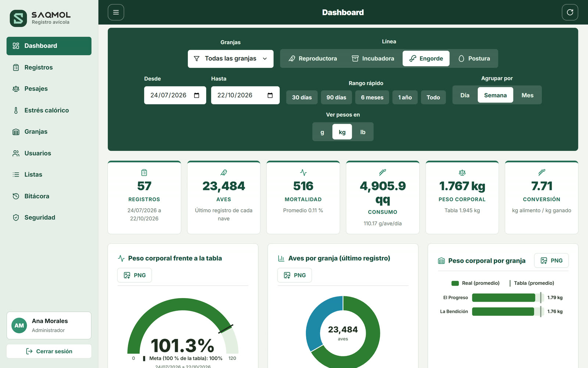The image size is (588, 368).
Task: Toggle the hamburger menu button
Action: point(116,12)
